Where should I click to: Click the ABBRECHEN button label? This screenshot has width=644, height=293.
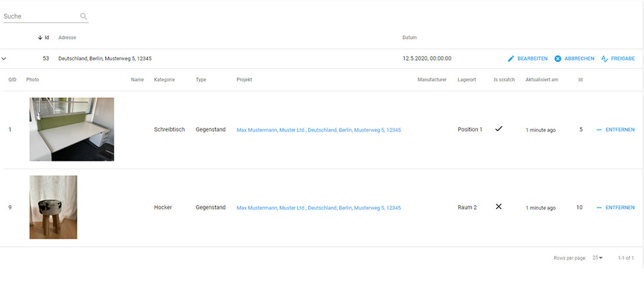(579, 59)
